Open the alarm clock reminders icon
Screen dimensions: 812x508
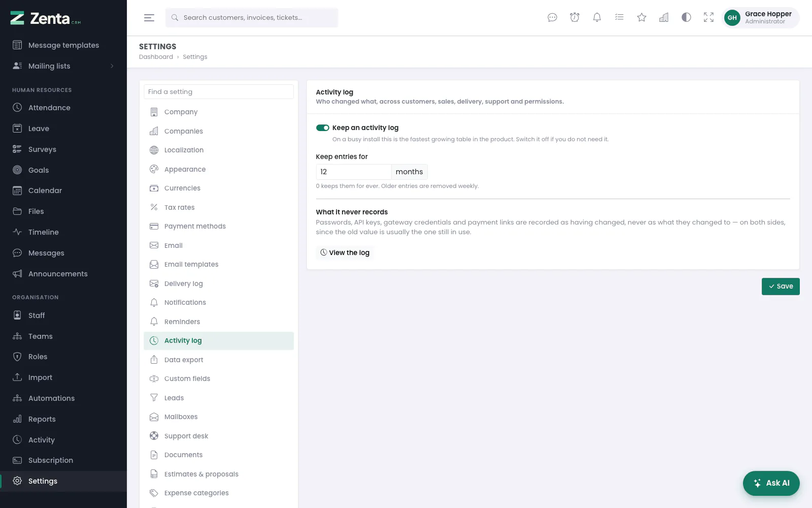574,18
